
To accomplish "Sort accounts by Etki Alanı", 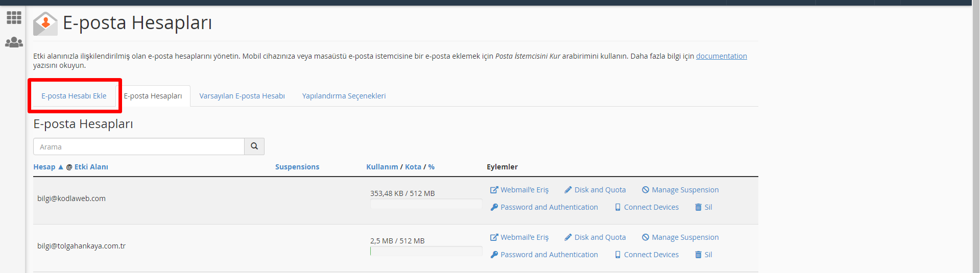I will click(91, 167).
